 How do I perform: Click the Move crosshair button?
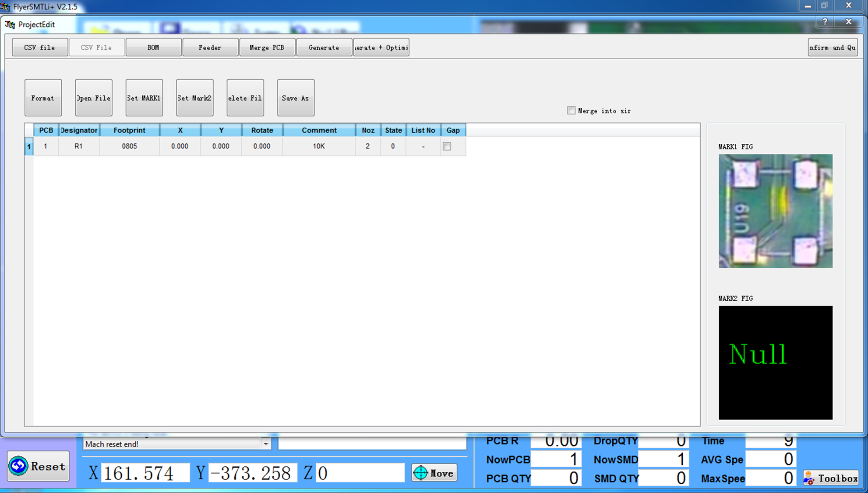click(434, 473)
